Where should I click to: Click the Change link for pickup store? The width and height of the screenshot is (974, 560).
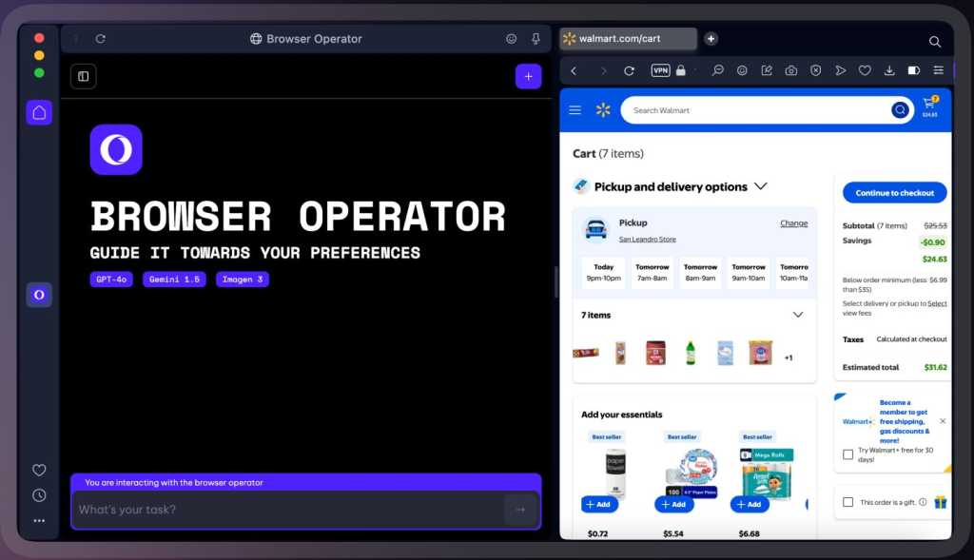coord(793,222)
